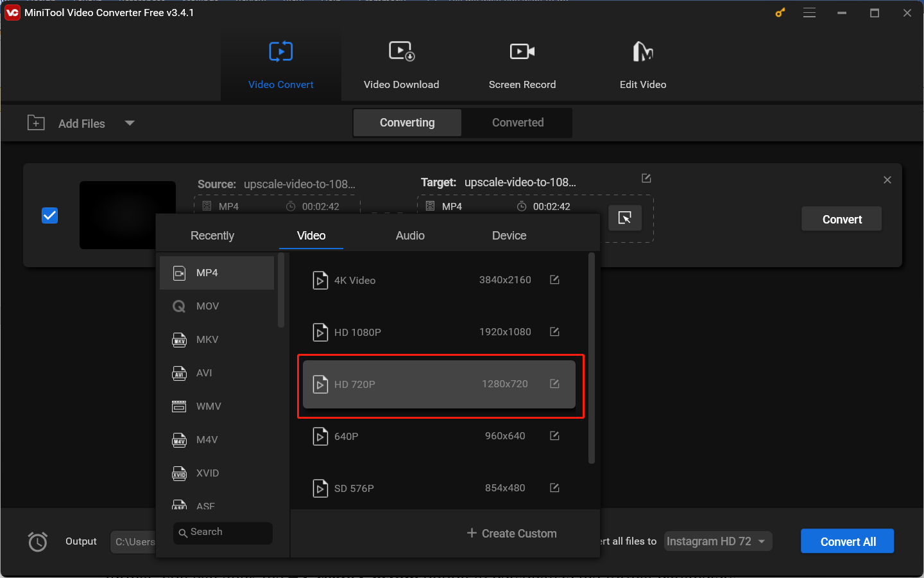The height and width of the screenshot is (578, 924).
Task: Click the HD 1080P file icon
Action: [320, 333]
